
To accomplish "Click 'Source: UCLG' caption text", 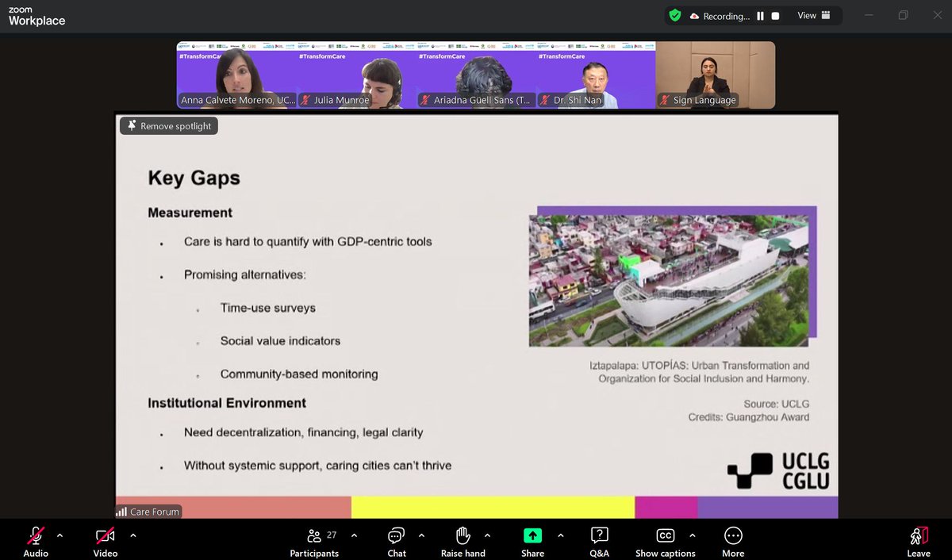I will point(777,405).
